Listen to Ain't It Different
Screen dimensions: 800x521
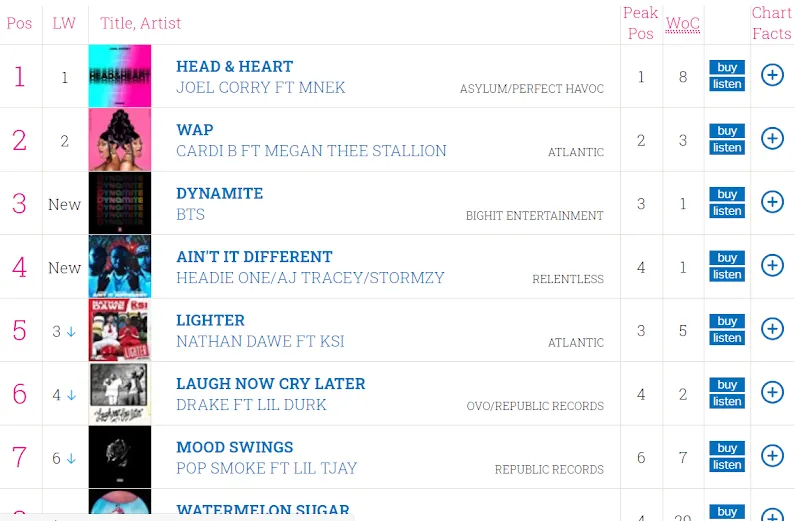(727, 275)
